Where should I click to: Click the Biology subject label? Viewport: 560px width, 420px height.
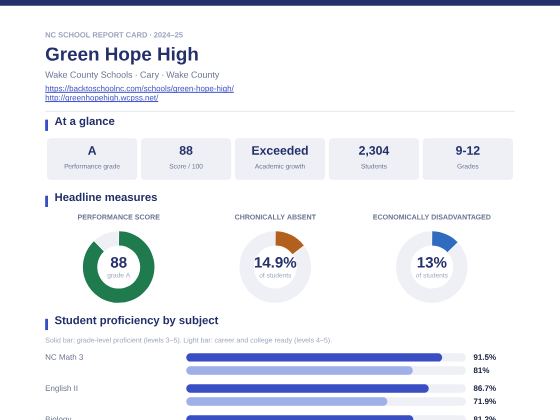point(58,418)
